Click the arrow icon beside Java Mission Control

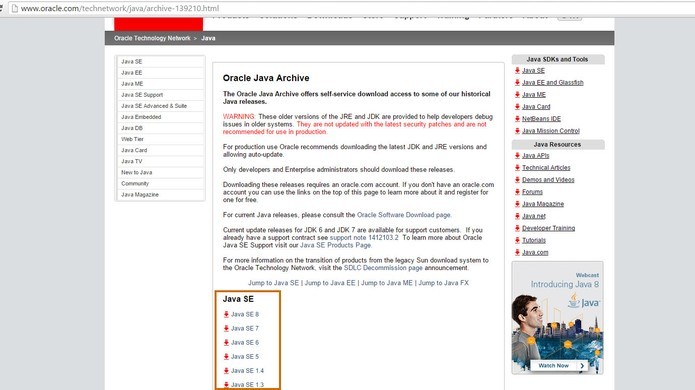click(517, 131)
